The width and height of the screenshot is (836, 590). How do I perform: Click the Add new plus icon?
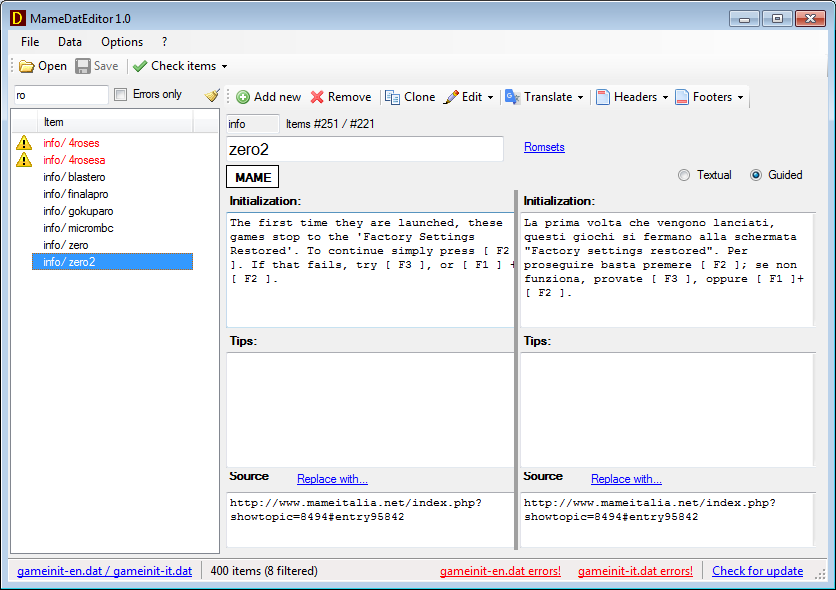click(243, 97)
